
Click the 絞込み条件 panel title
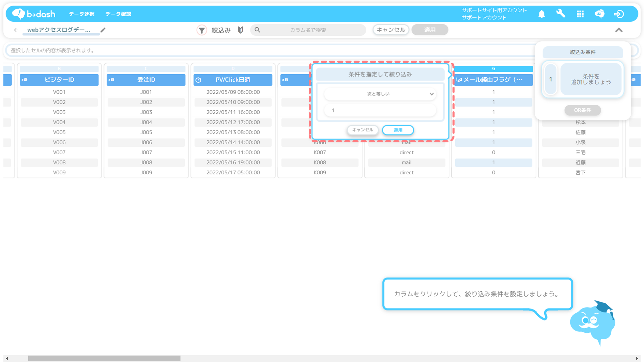[x=583, y=52]
